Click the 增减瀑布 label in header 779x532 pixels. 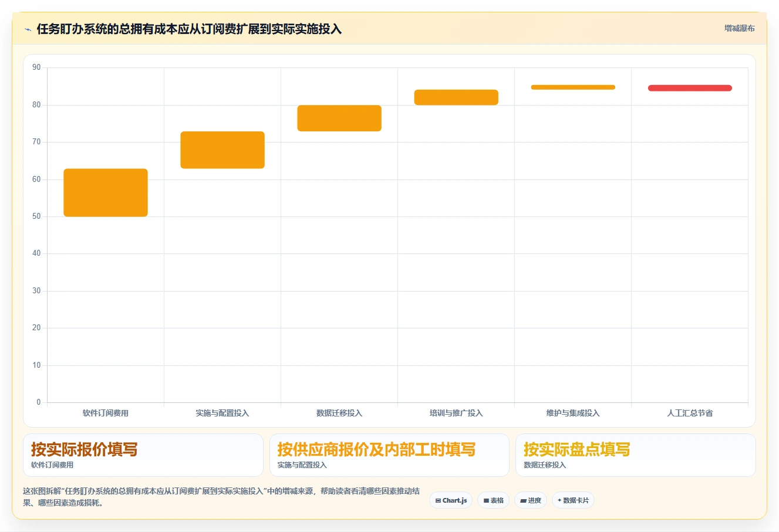[739, 28]
